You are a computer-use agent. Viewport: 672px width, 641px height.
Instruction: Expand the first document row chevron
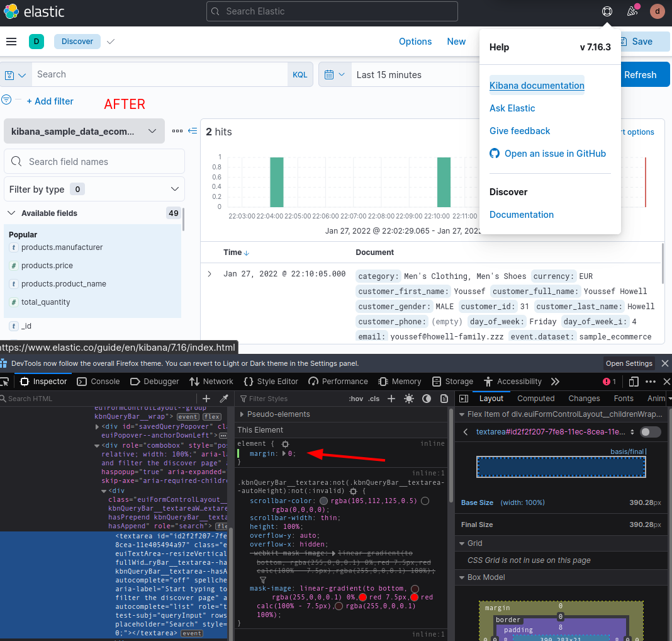click(x=210, y=274)
